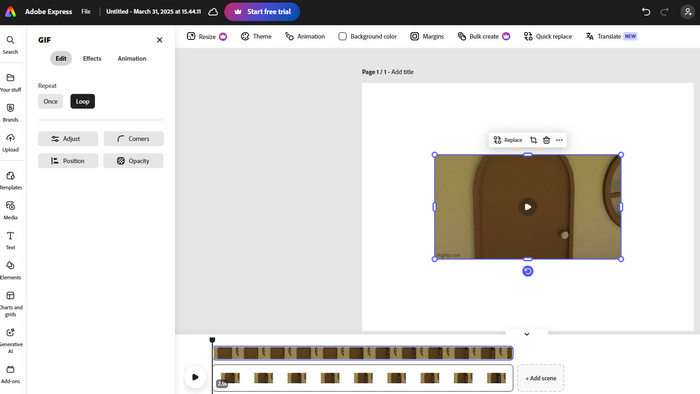
Task: Select the GIF layer track in timeline
Action: [363, 353]
